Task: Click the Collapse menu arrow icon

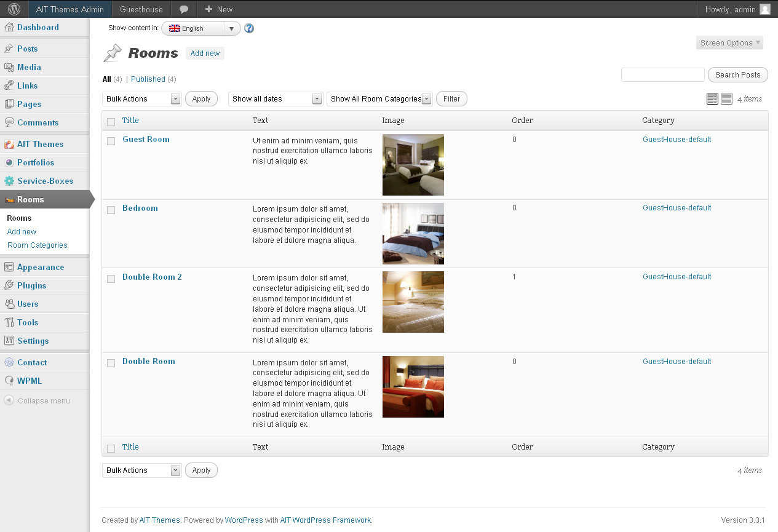Action: 9,400
